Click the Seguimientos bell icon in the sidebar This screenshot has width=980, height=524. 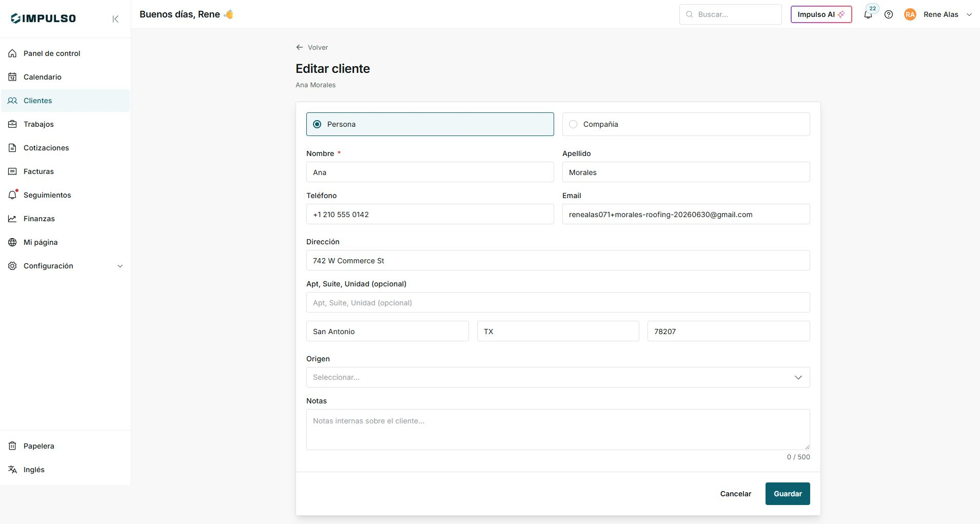pos(12,195)
